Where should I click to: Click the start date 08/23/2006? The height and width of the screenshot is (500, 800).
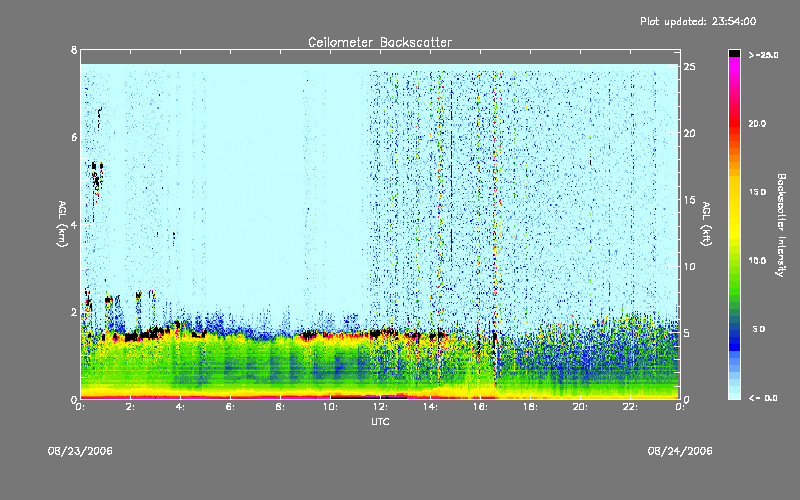80,451
